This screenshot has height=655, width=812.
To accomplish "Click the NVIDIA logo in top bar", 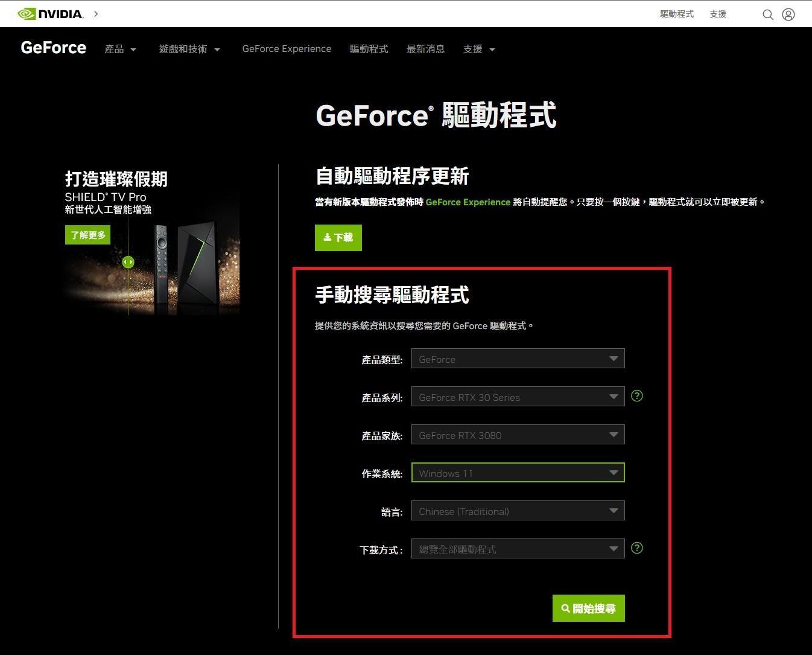I will point(50,13).
